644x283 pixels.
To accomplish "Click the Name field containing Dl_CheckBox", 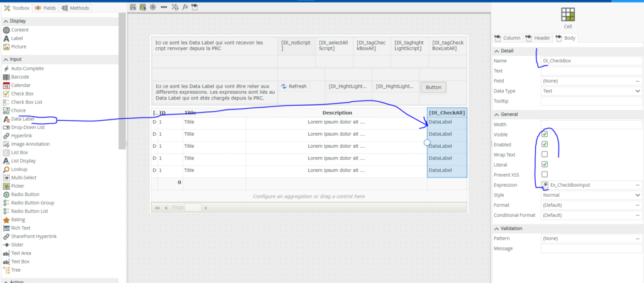I will click(591, 61).
